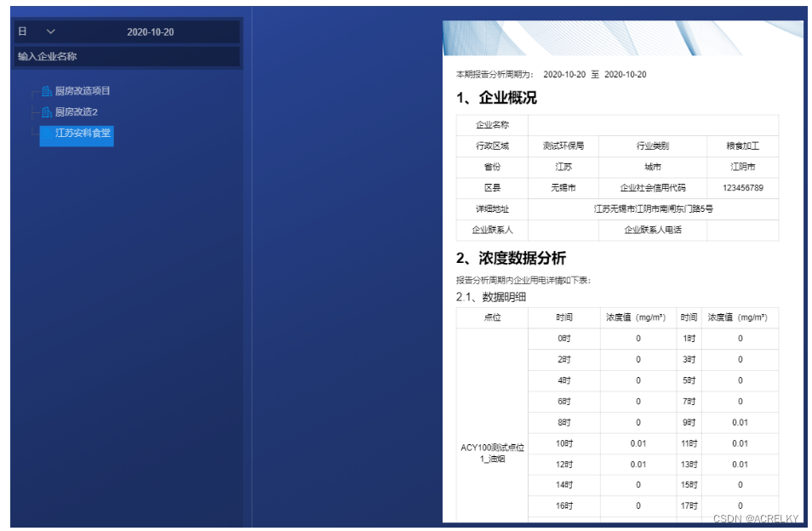Open the 日 period type dropdown
The height and width of the screenshot is (531, 812).
[37, 31]
